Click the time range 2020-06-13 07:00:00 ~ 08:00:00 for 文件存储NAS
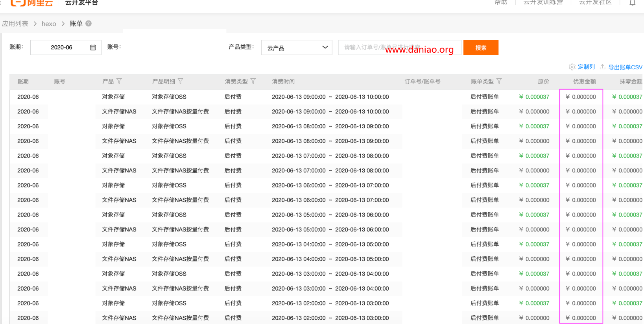Viewport: 644px width, 324px height. point(330,170)
